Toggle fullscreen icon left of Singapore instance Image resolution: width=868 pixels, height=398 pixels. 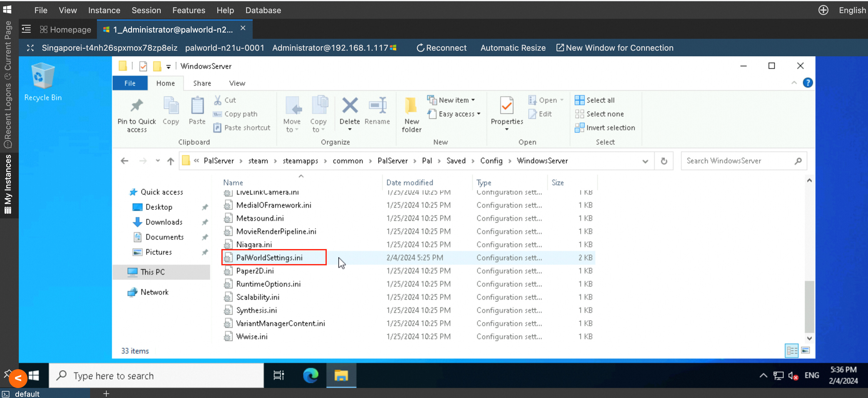point(30,48)
